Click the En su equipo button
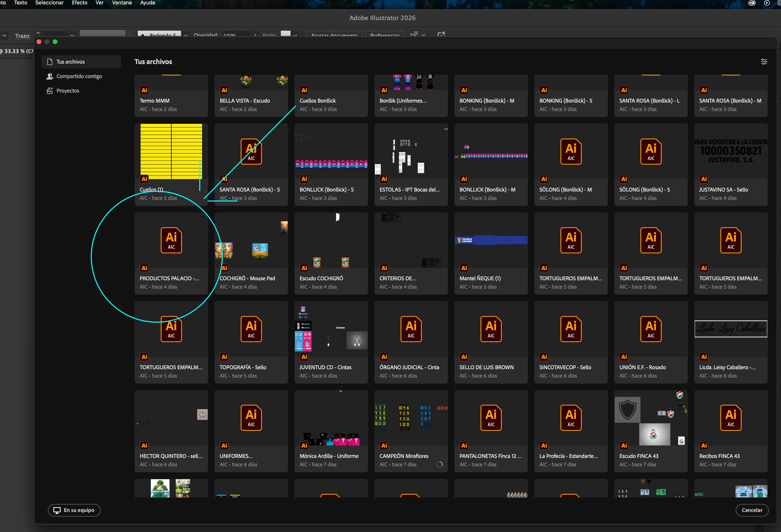 [x=74, y=510]
